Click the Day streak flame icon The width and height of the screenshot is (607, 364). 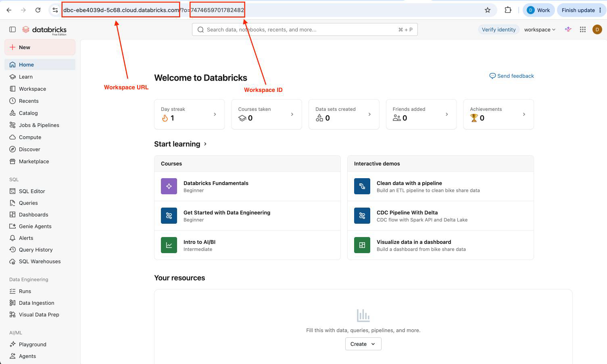(165, 118)
